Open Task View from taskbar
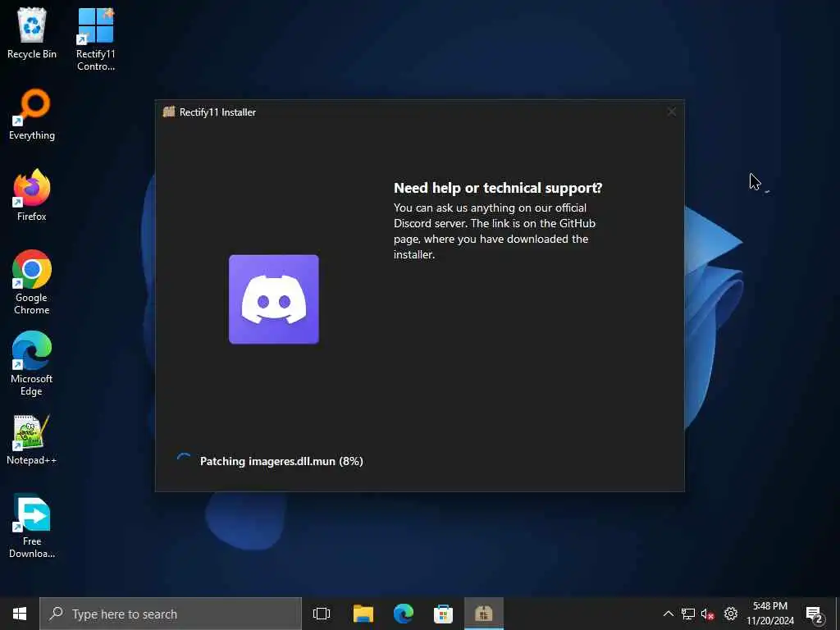The height and width of the screenshot is (630, 840). [322, 614]
